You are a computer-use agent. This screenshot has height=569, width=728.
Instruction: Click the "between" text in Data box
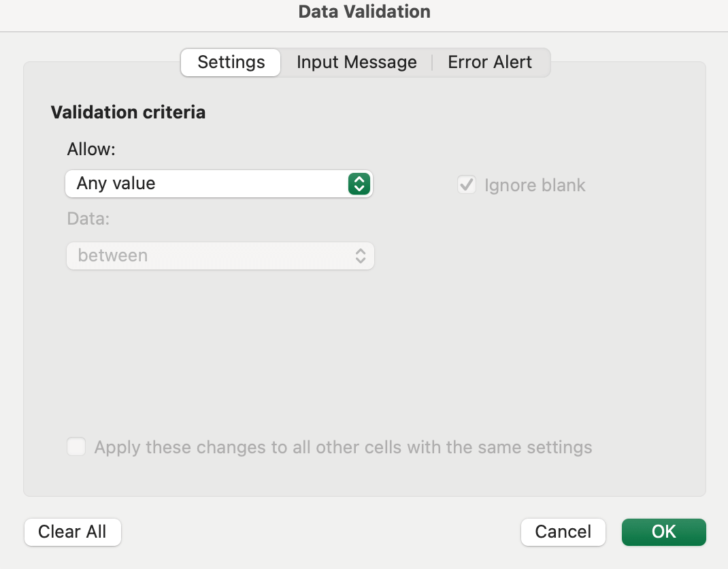point(113,256)
